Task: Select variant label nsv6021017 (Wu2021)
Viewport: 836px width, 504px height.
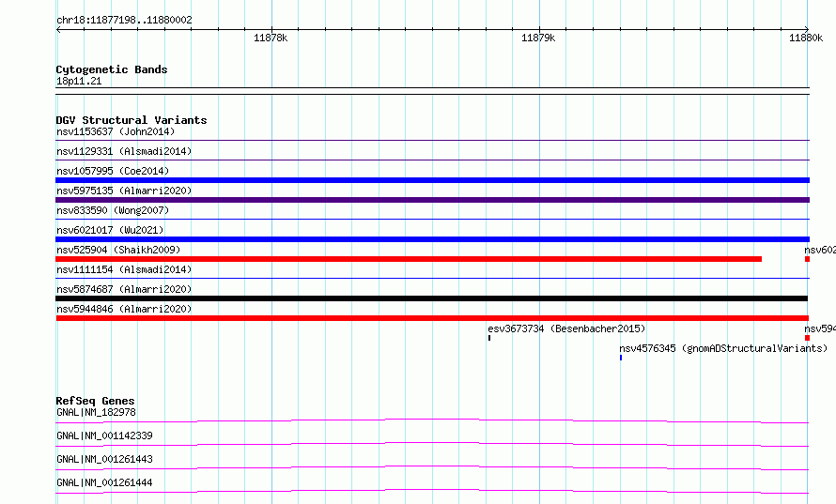Action: [x=110, y=230]
